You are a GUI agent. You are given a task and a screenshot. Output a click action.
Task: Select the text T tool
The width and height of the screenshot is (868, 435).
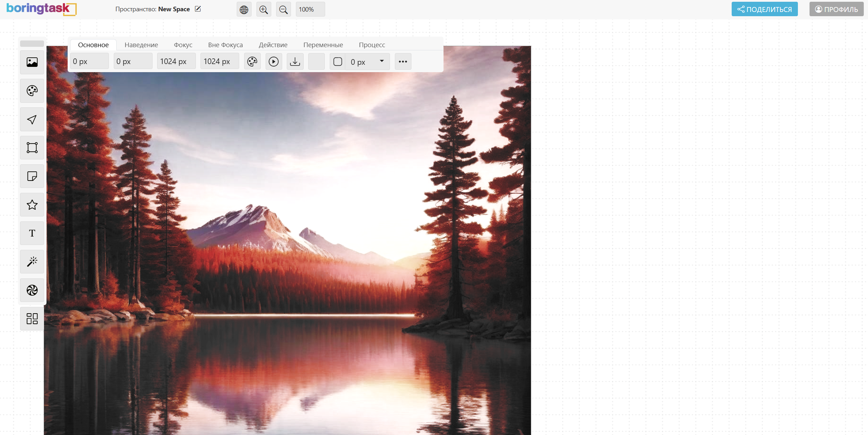[32, 233]
